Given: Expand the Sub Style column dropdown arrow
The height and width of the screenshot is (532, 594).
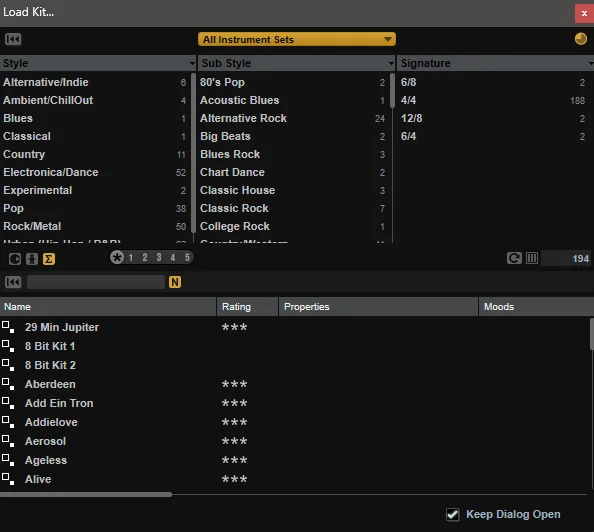Looking at the screenshot, I should pyautogui.click(x=391, y=63).
